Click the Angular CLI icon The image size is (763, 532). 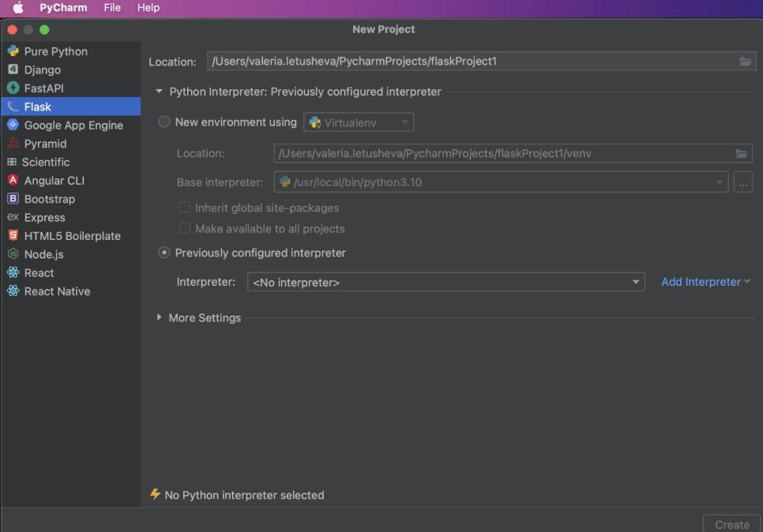[x=13, y=180]
